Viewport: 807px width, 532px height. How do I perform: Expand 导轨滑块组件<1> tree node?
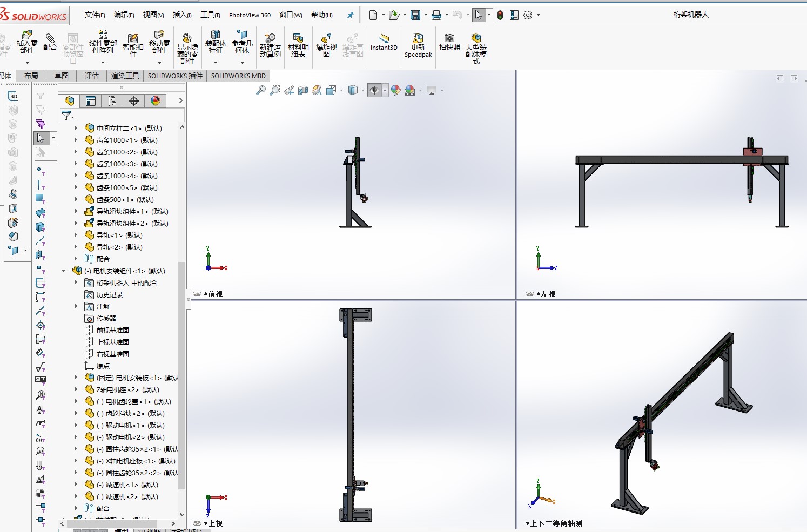click(76, 212)
